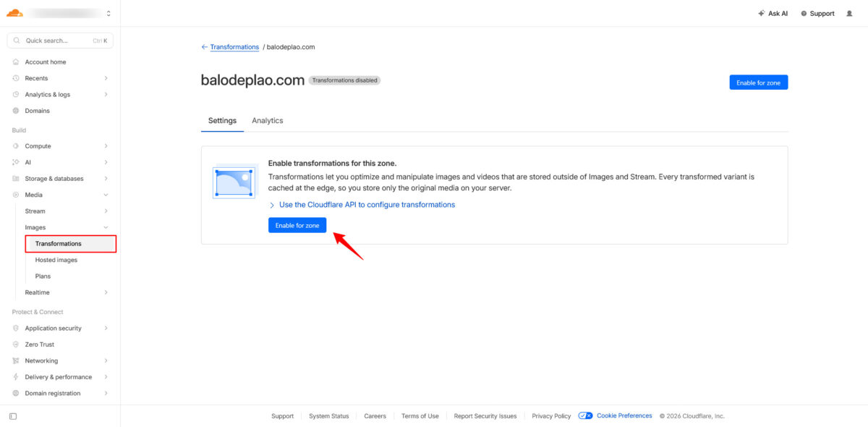Click Enable for zone in the card
This screenshot has height=427, width=868.
[297, 226]
